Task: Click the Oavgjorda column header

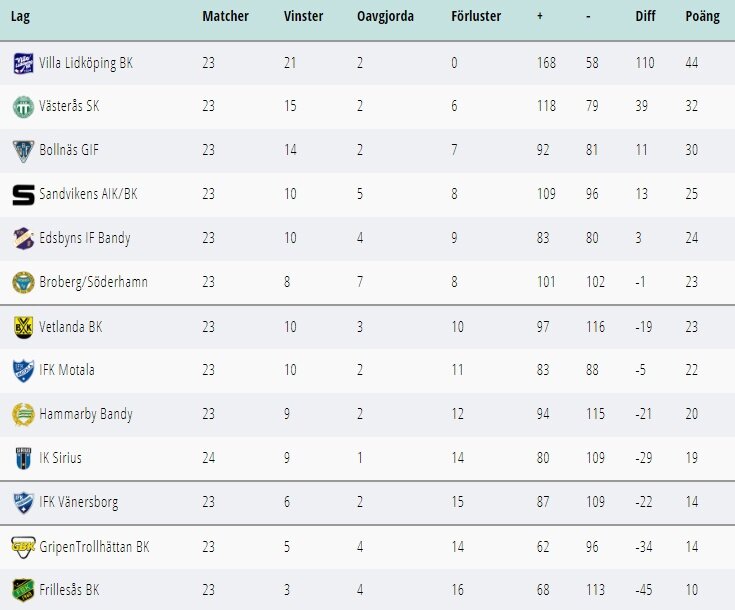Action: 385,16
